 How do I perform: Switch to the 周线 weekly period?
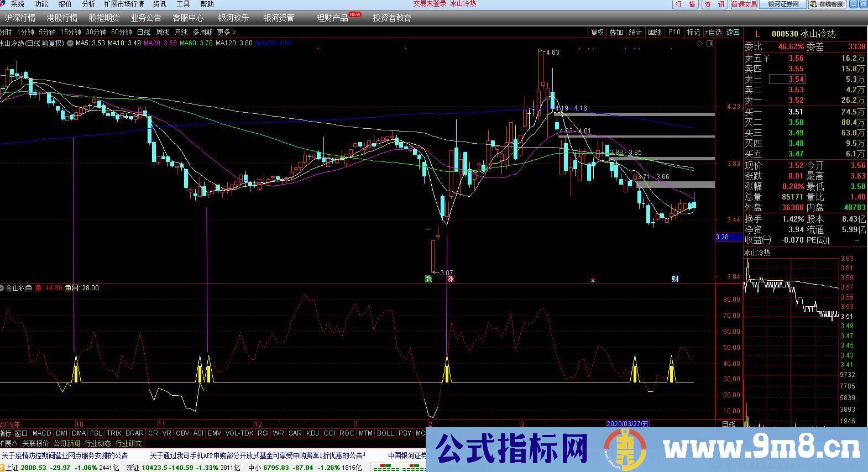click(x=162, y=32)
